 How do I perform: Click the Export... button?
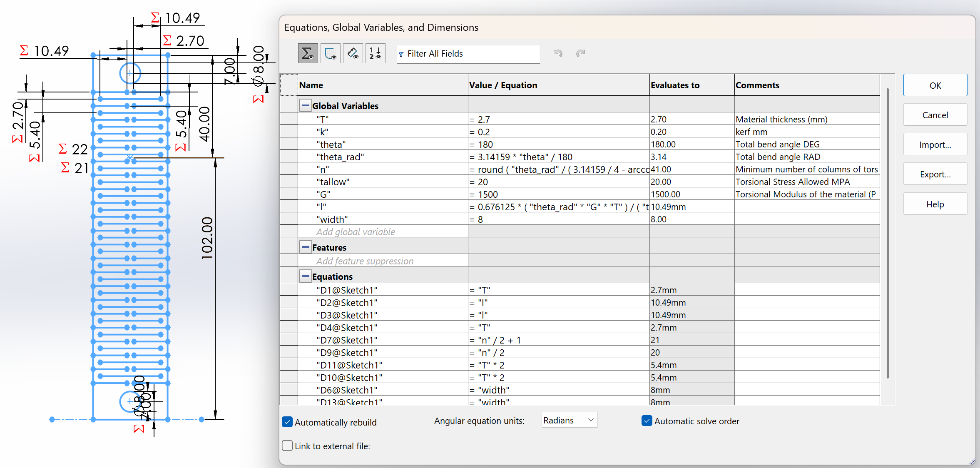tap(935, 174)
